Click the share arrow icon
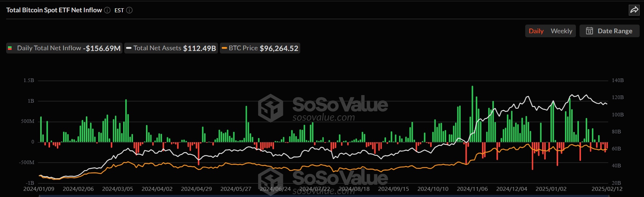 coord(634,10)
